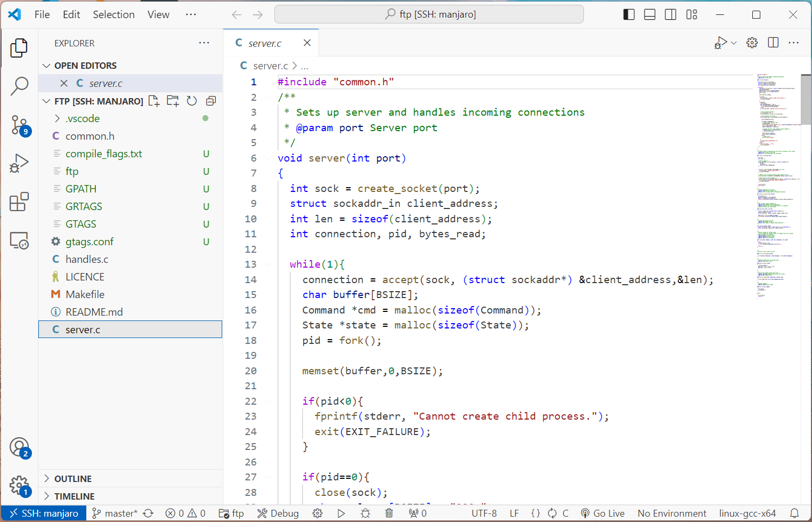Click the editor minimap preview
The height and width of the screenshot is (522, 812).
click(777, 187)
